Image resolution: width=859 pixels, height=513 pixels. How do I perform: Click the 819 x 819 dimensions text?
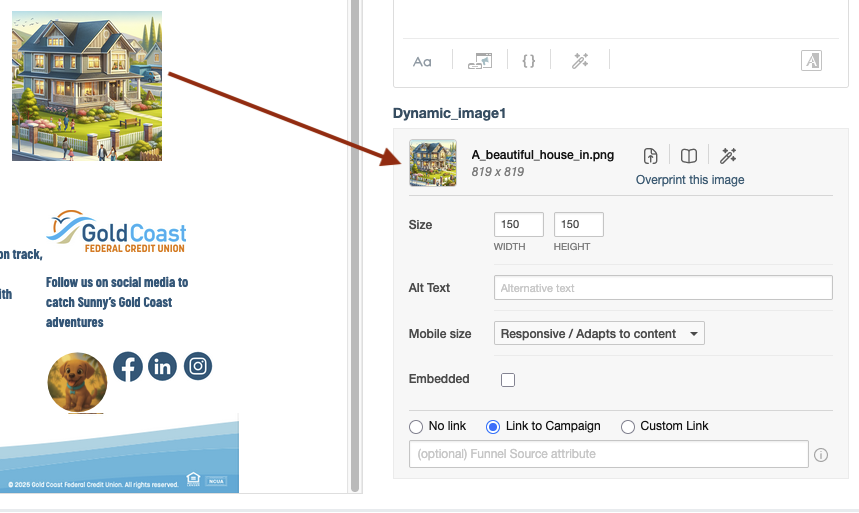coord(497,172)
